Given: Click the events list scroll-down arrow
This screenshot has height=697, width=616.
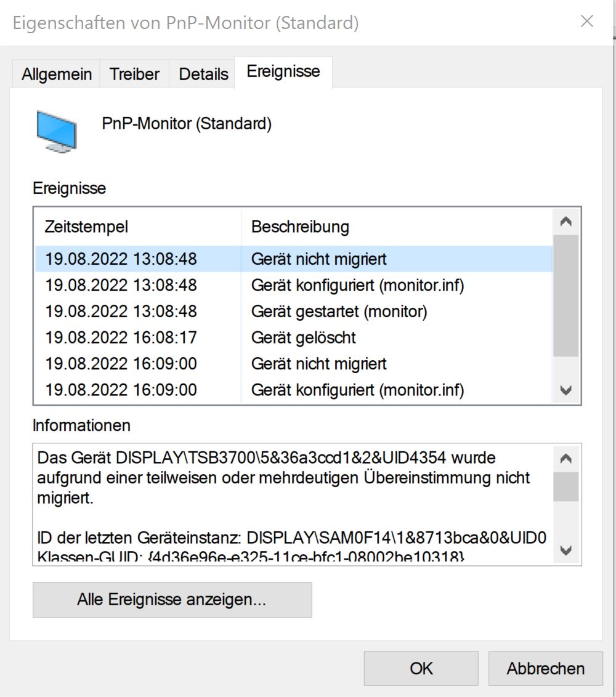Looking at the screenshot, I should [565, 390].
